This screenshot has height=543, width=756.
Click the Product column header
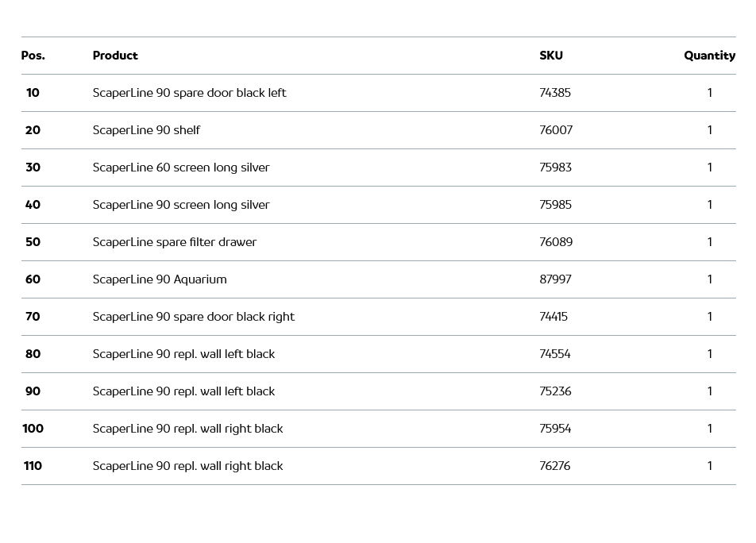pos(115,56)
